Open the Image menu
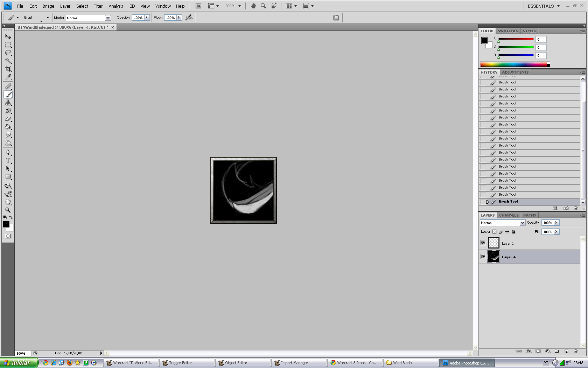 tap(48, 6)
